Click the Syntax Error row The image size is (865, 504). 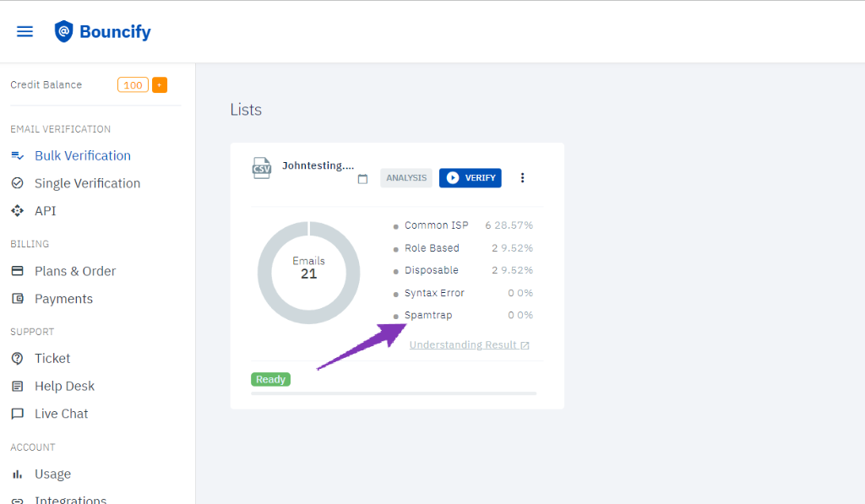pyautogui.click(x=463, y=293)
